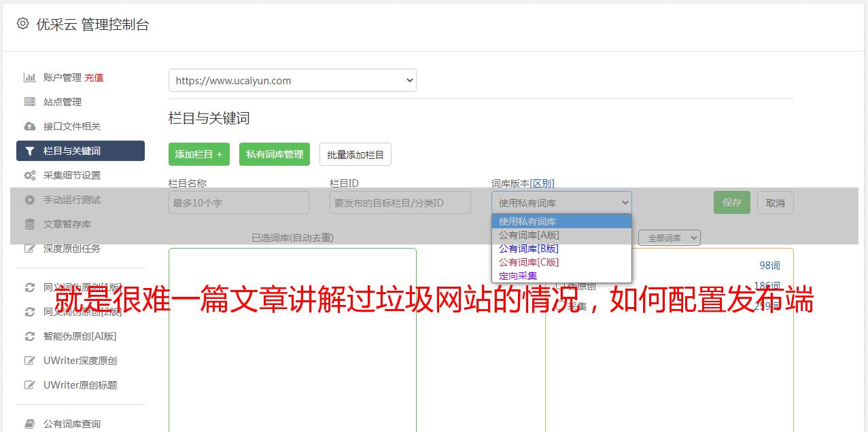Open the https://www.ucaiyun.com site dropdown
The width and height of the screenshot is (868, 432).
[x=292, y=80]
